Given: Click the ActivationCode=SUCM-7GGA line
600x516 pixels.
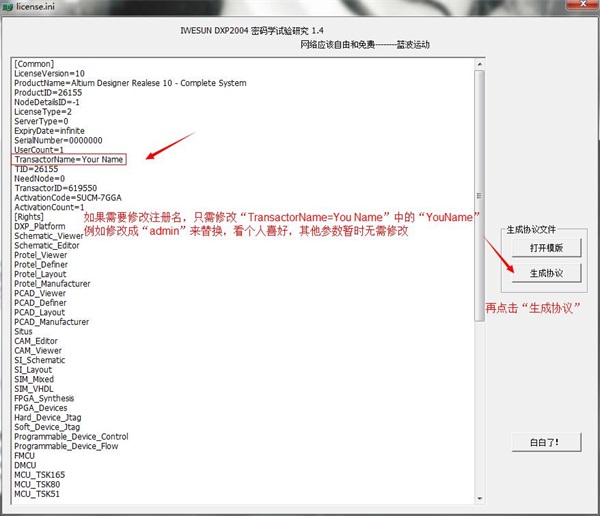Looking at the screenshot, I should pyautogui.click(x=68, y=198).
